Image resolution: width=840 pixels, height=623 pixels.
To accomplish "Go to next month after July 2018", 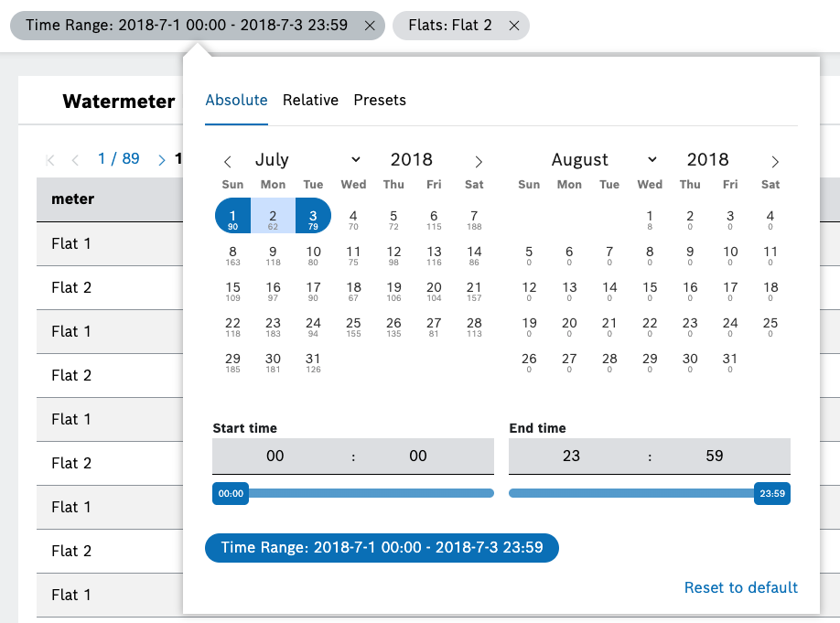I will point(478,162).
